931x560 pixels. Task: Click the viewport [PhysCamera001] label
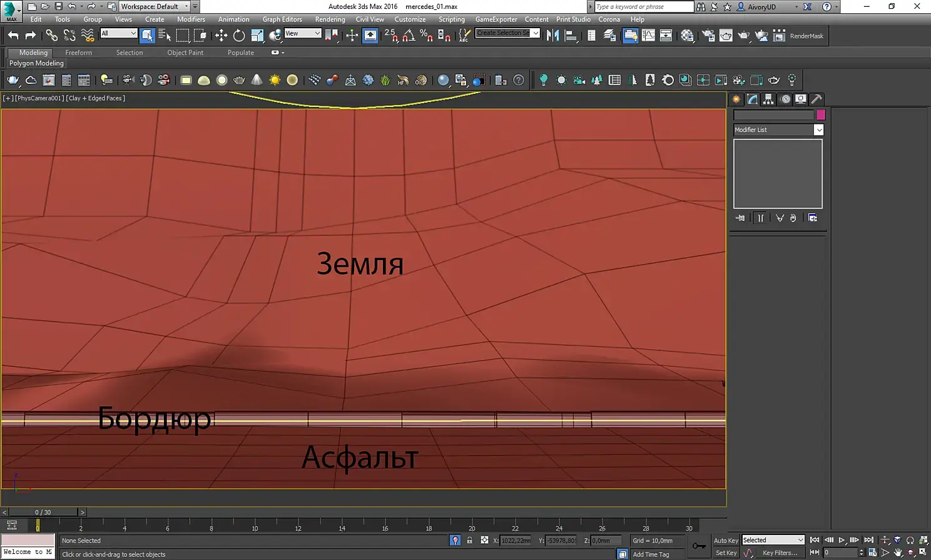[x=39, y=98]
